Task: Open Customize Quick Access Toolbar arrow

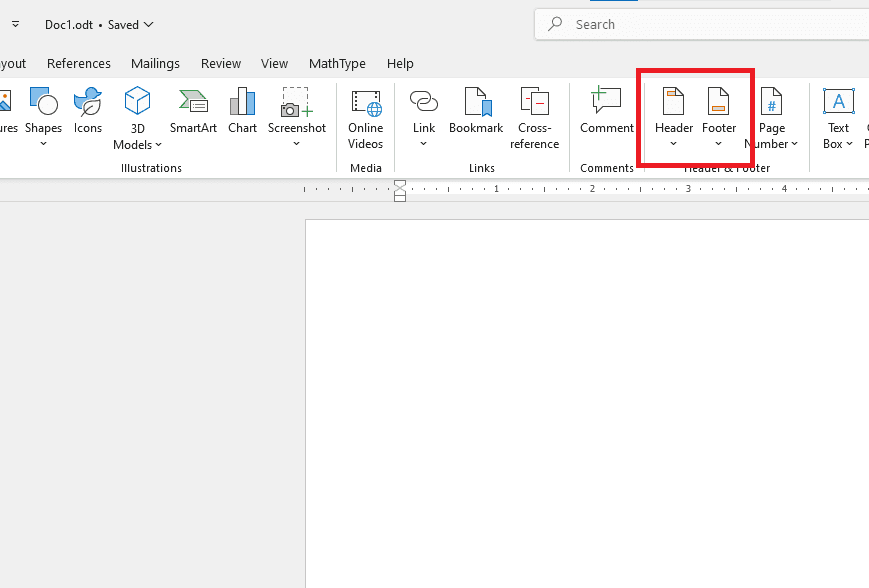Action: [16, 24]
